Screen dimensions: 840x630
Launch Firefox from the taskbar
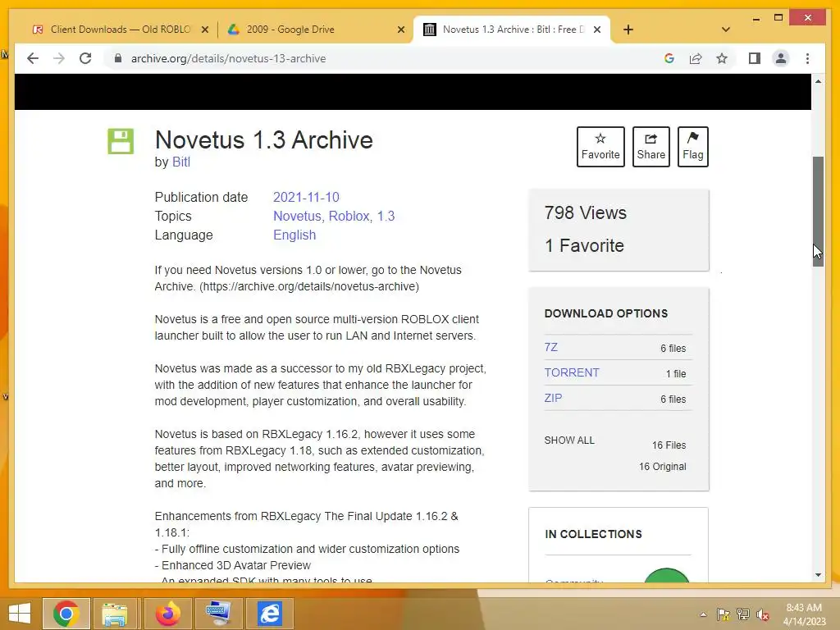(x=167, y=614)
